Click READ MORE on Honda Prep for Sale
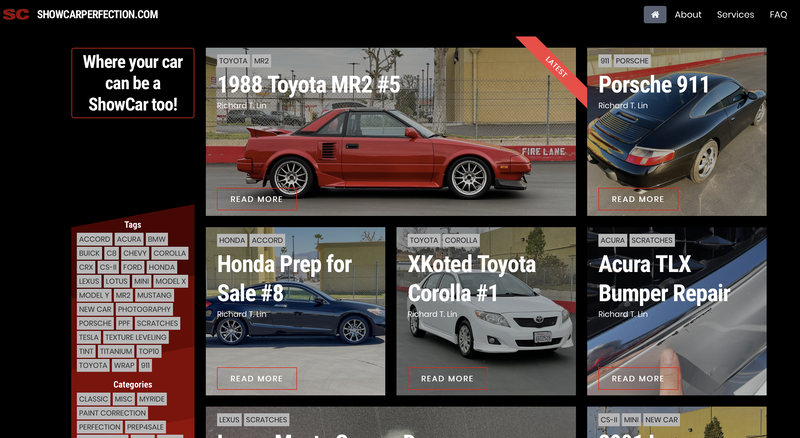This screenshot has width=800, height=438. tap(257, 378)
